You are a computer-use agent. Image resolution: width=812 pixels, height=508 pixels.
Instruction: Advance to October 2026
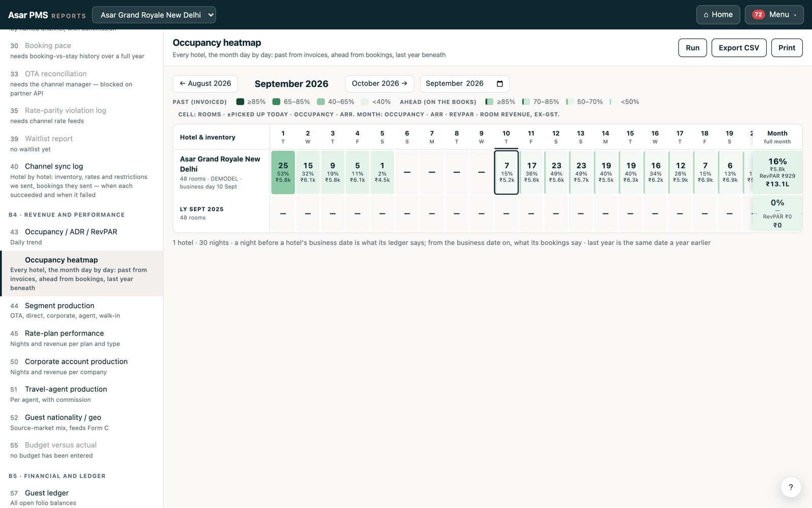[380, 84]
